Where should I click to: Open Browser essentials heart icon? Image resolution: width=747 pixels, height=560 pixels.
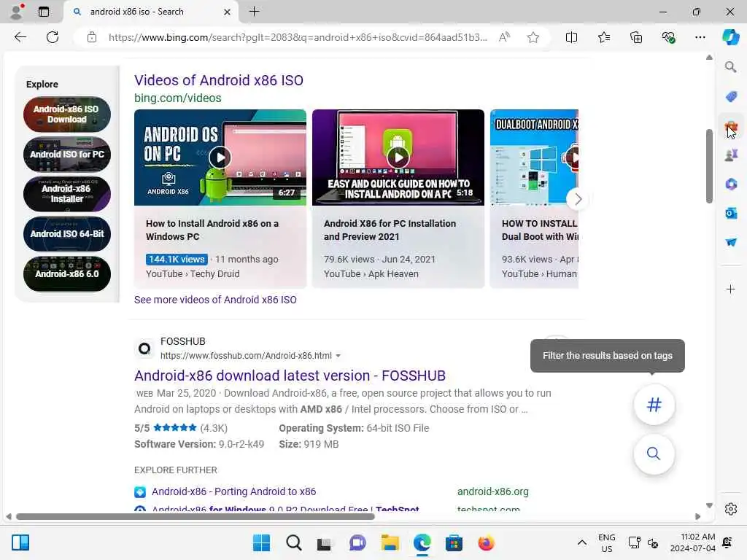coord(668,37)
